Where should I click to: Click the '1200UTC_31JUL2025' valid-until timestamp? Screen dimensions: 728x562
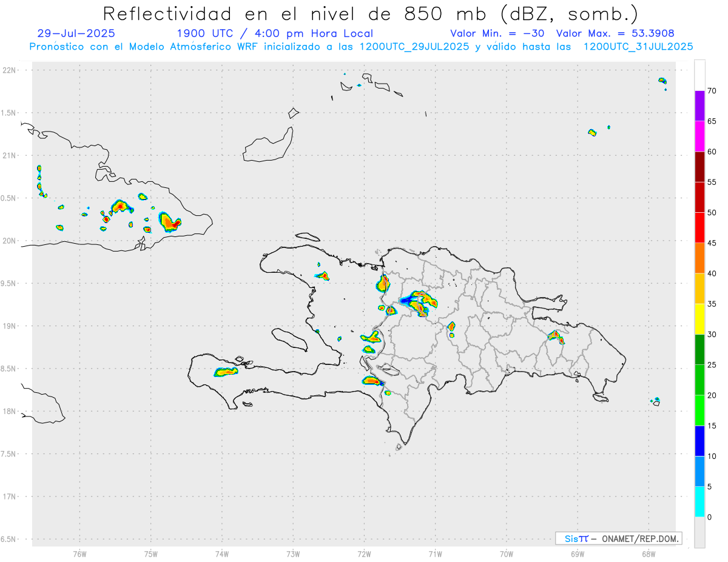pyautogui.click(x=638, y=47)
